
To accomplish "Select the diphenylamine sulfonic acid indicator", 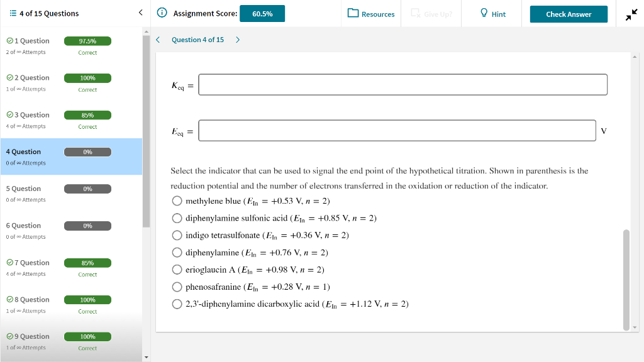I will coord(177,217).
